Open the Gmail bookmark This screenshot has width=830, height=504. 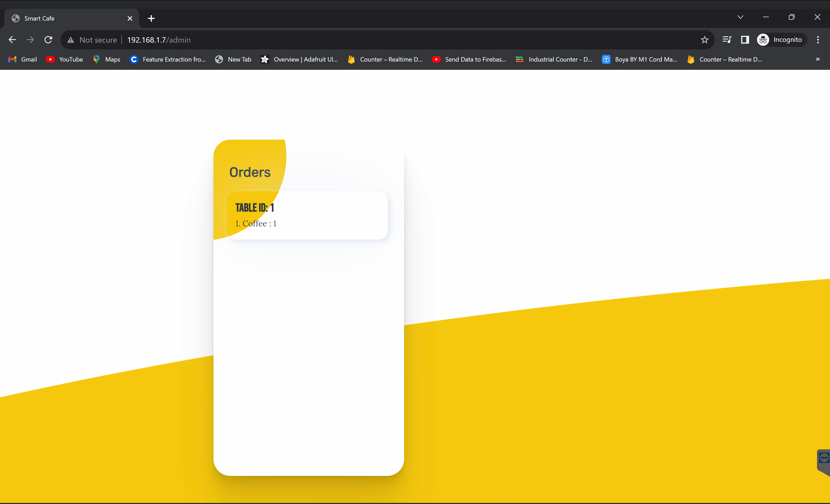(x=23, y=59)
